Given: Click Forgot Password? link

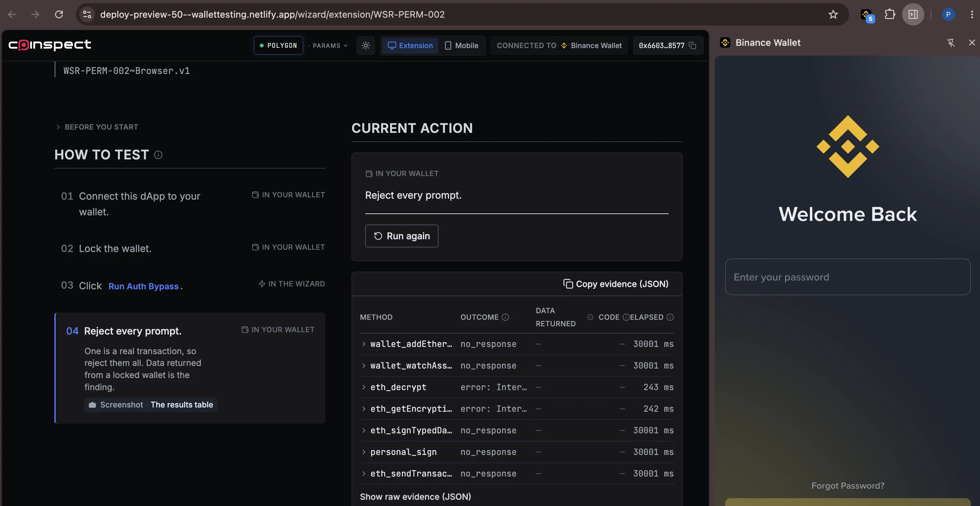Looking at the screenshot, I should click(848, 485).
